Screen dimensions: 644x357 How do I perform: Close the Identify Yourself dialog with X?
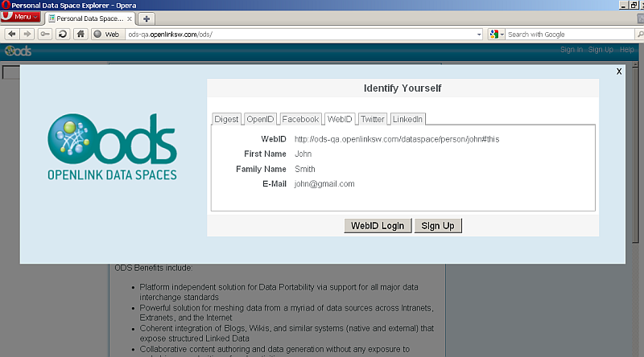[x=618, y=71]
